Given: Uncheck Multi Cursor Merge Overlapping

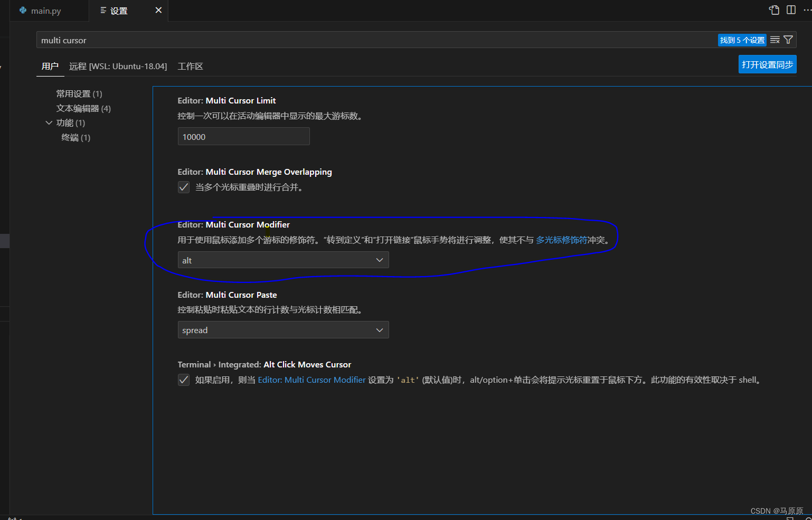Looking at the screenshot, I should (183, 187).
